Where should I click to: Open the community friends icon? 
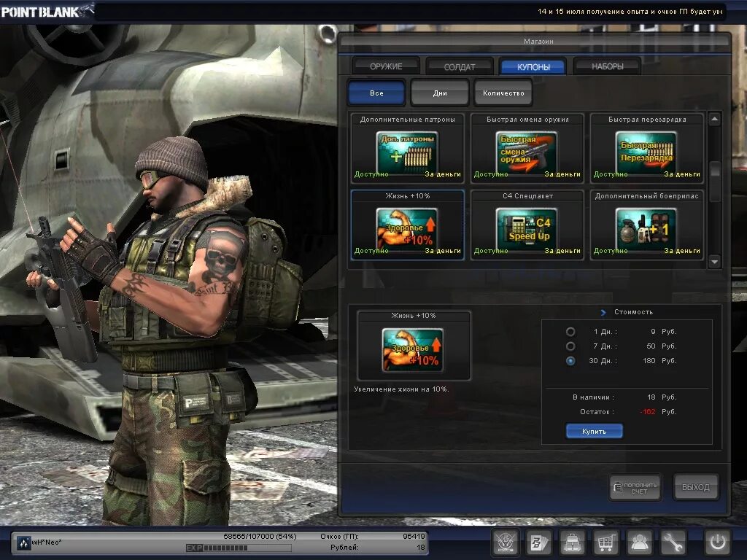pos(639,542)
